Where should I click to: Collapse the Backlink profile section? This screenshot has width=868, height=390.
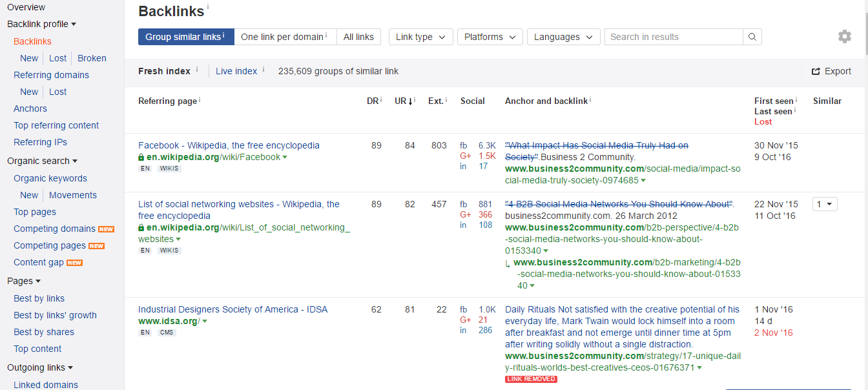(x=41, y=24)
